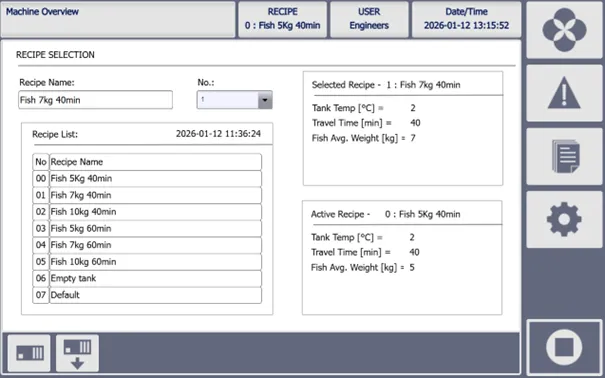Screen dimensions: 605x378
Task: Click Selected Recipe Fish Avg. Weight value 7
Action: coord(413,138)
